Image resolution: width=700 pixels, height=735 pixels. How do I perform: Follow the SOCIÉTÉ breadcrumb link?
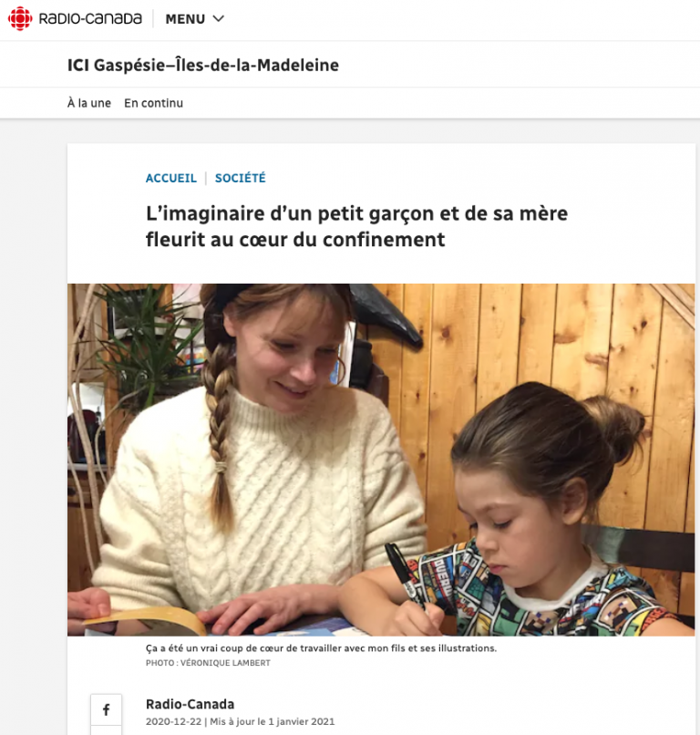point(240,178)
